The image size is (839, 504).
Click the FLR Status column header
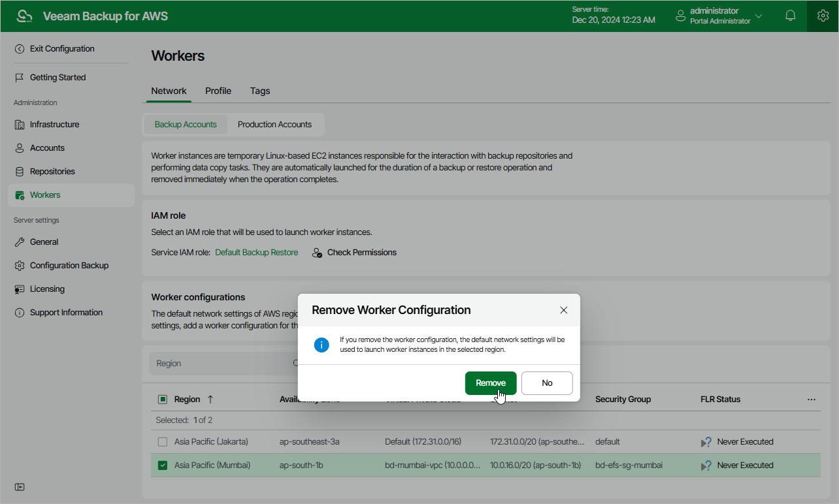[x=720, y=400]
